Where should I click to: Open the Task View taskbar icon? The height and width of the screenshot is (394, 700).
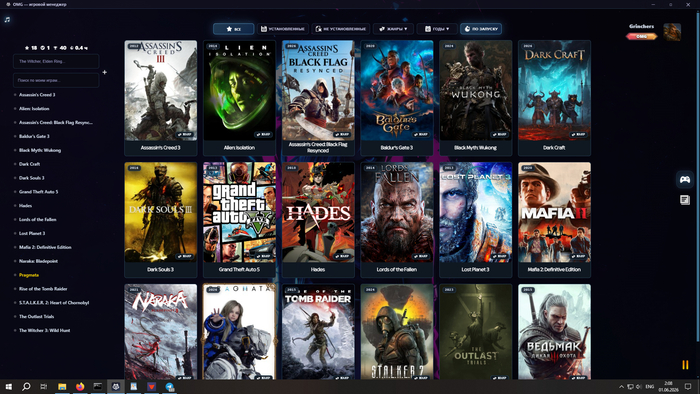click(44, 386)
